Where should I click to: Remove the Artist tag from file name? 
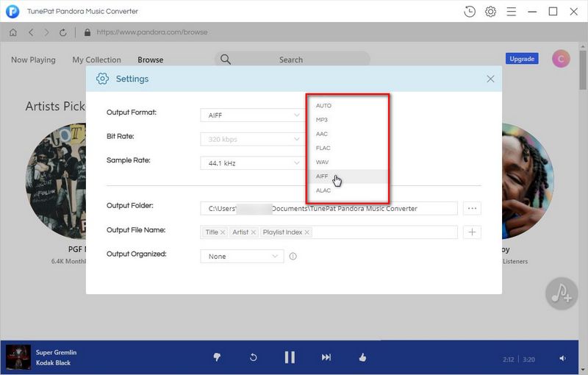[254, 232]
